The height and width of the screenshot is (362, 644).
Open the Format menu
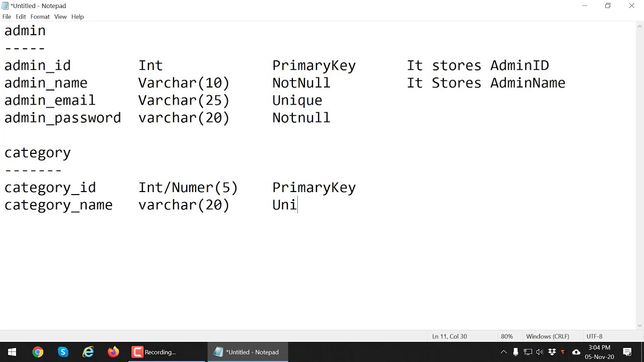click(x=40, y=17)
